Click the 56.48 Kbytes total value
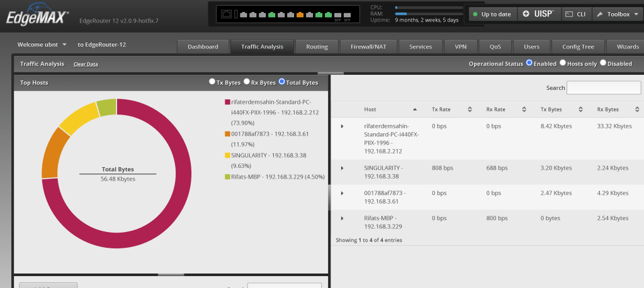This screenshot has width=644, height=288. tap(118, 179)
